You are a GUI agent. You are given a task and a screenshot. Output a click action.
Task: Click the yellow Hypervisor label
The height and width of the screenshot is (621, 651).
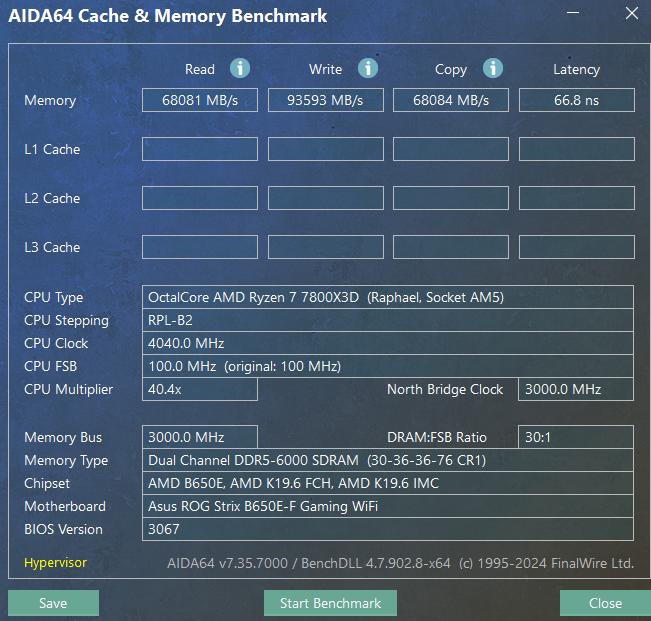coord(55,562)
